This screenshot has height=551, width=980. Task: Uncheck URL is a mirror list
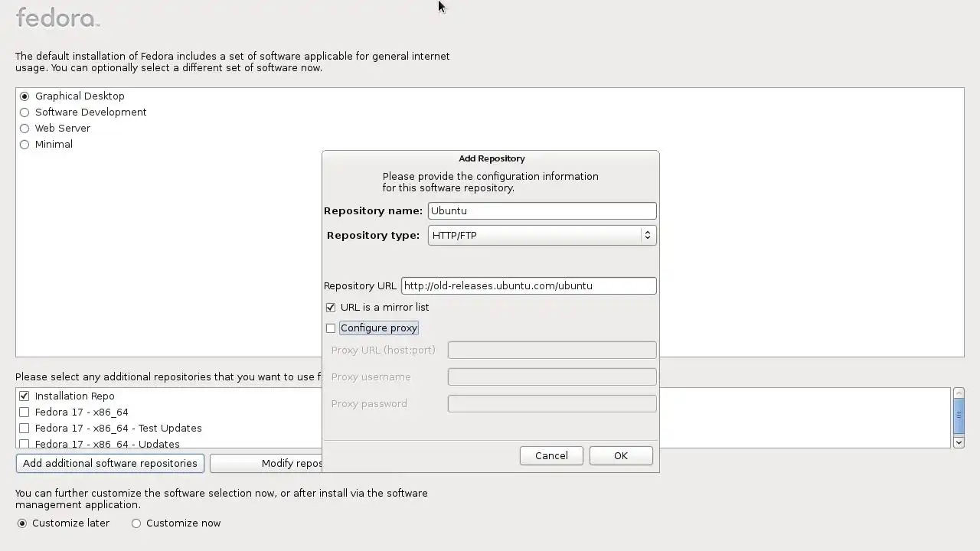pos(331,308)
